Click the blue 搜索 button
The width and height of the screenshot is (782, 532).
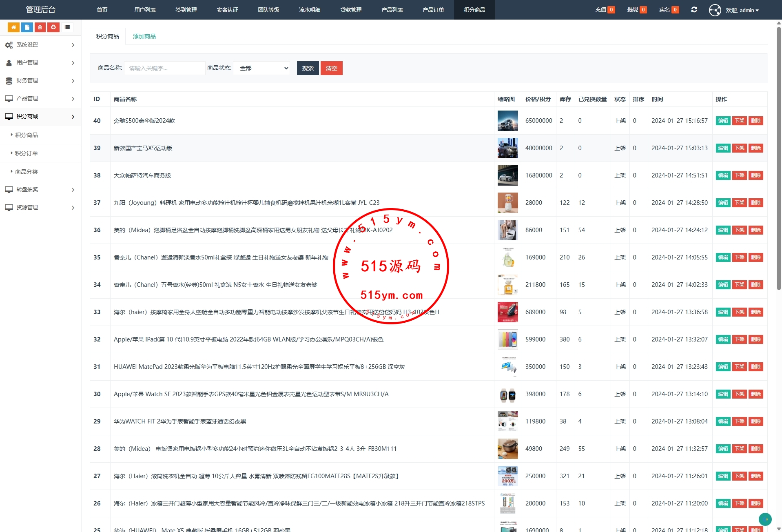[x=308, y=68]
